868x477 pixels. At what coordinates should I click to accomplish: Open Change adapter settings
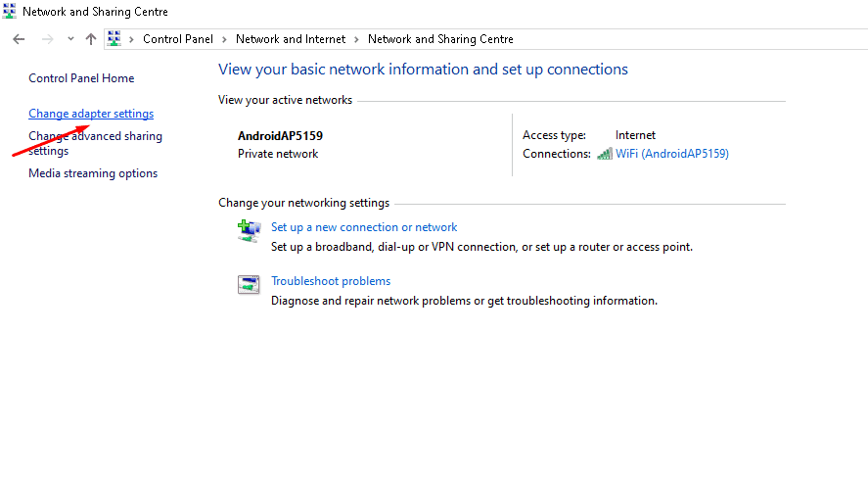[91, 115]
